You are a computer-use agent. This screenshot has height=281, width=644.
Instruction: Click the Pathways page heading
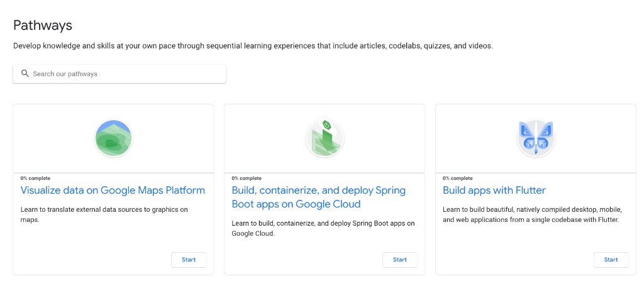point(43,26)
